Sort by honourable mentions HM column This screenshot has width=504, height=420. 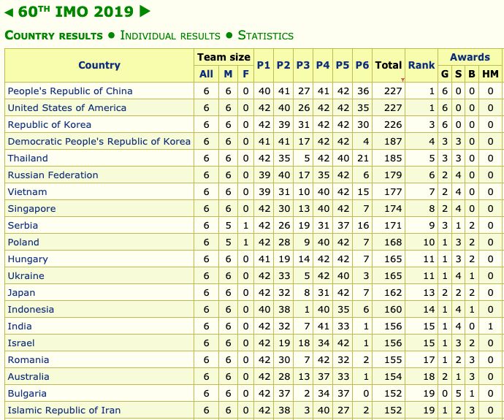490,74
